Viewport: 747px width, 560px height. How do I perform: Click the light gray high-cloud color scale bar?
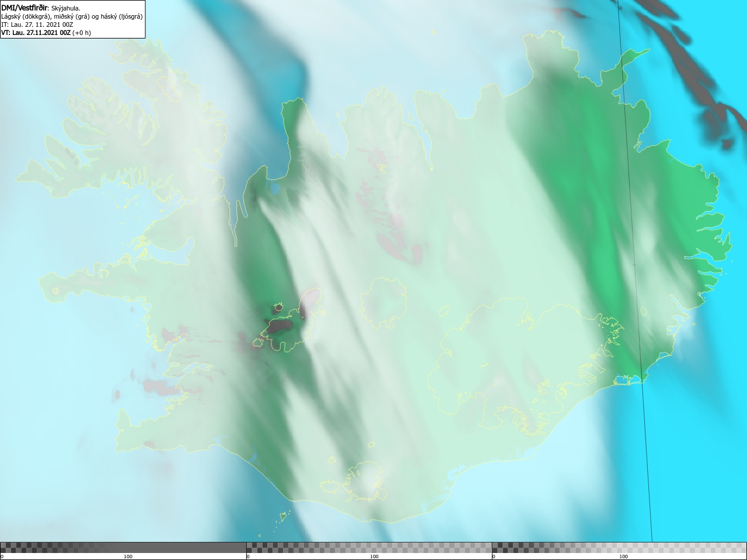tap(619, 548)
